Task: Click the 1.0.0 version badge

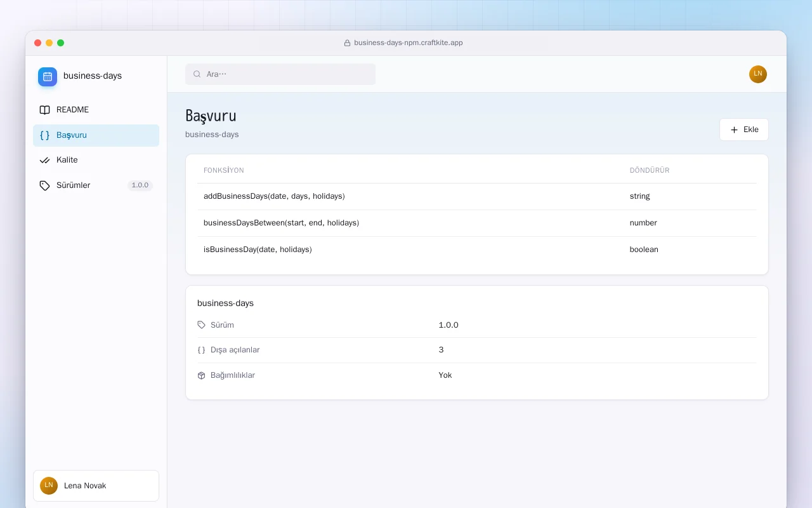Action: [x=140, y=185]
